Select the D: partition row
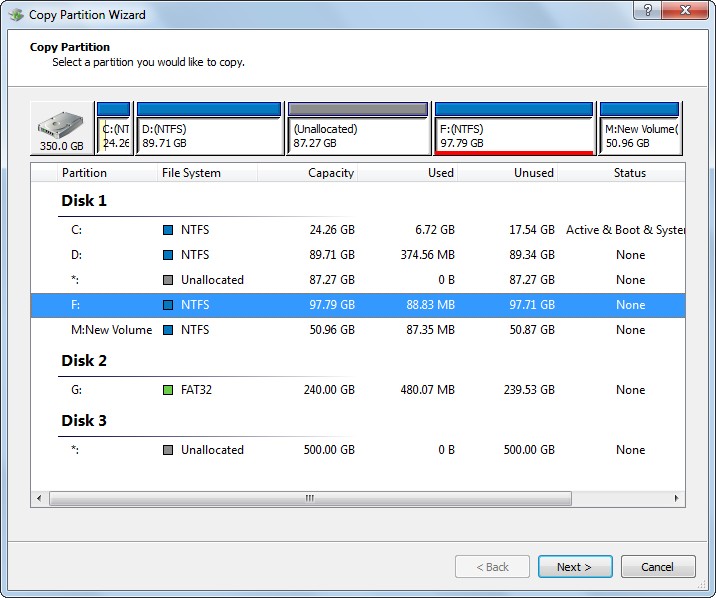716x598 pixels. [358, 255]
